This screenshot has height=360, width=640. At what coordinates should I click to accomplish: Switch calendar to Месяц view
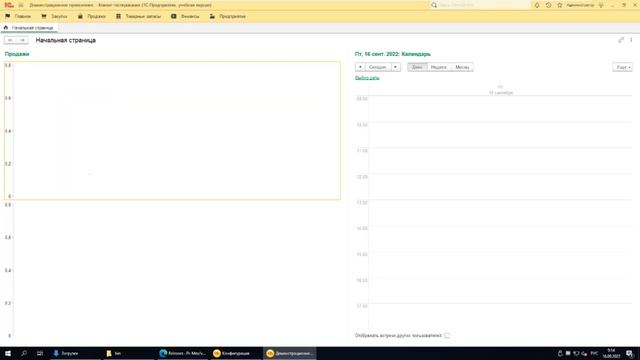(462, 67)
